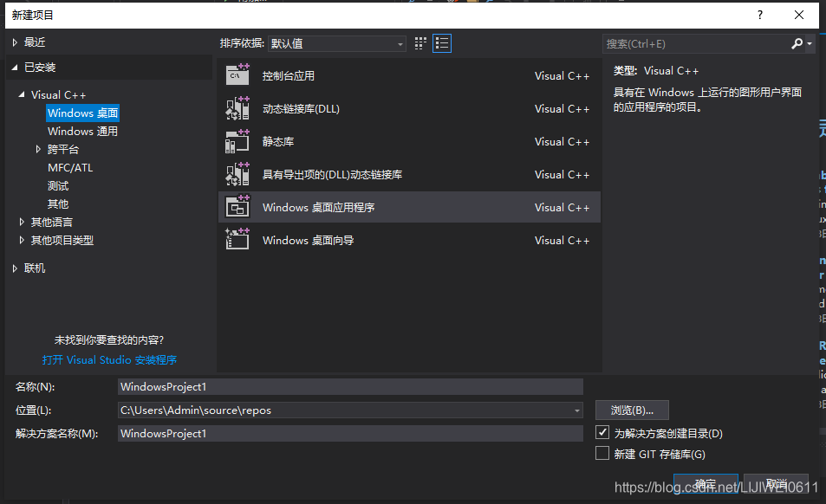
Task: Click the Windows 桌面向导 template name
Action: pos(309,241)
